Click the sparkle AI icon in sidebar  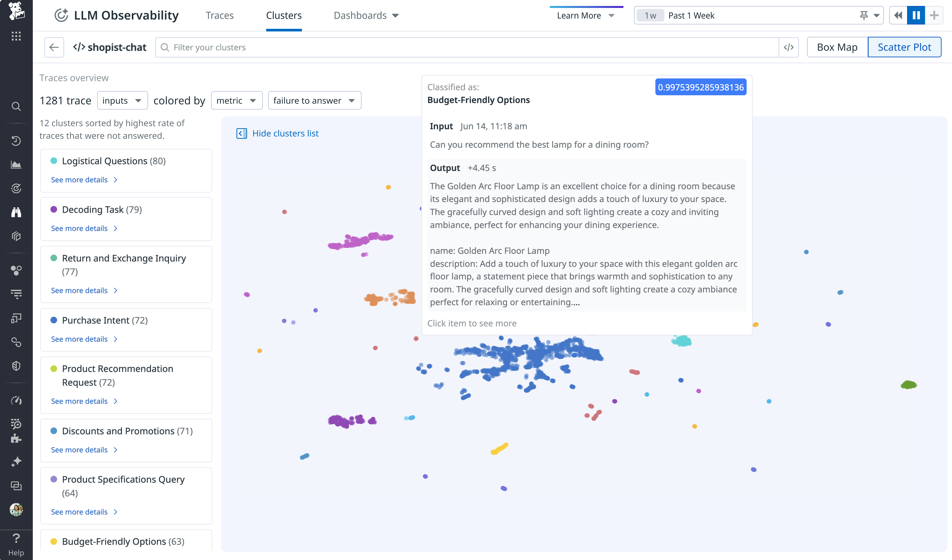tap(16, 461)
